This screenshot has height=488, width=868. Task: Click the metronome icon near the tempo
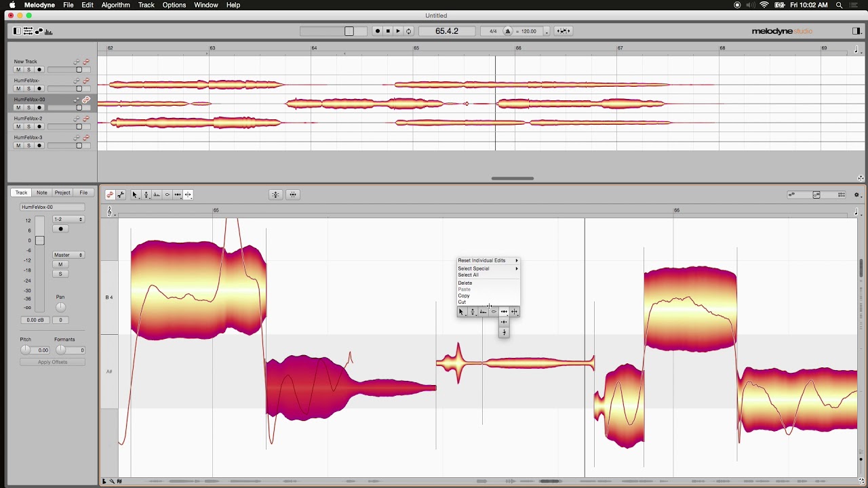click(x=508, y=31)
